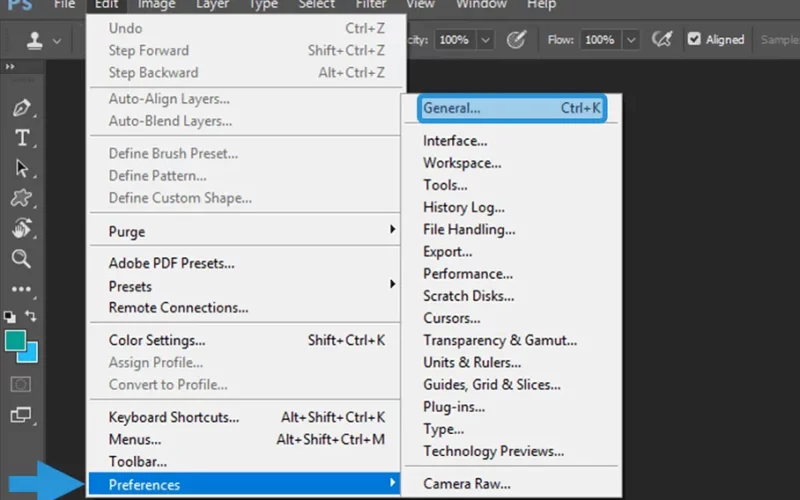Select the Zoom magnifier tool
This screenshot has width=800, height=500.
pos(21,259)
